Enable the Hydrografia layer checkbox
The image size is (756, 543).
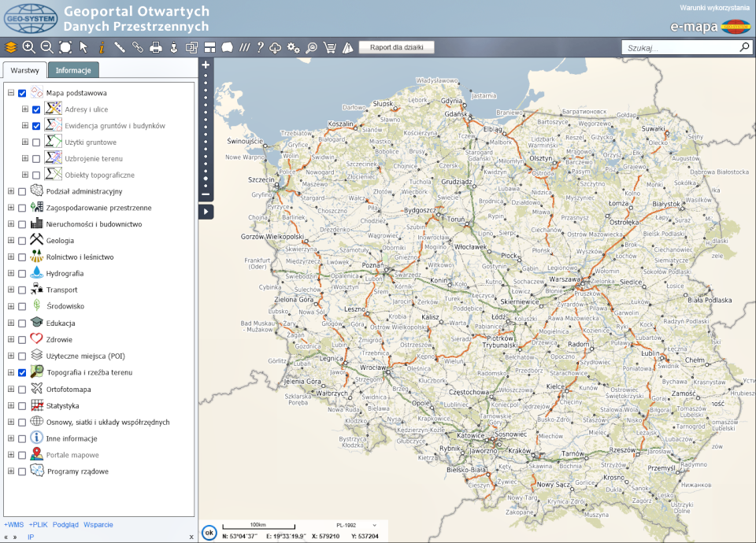(x=22, y=274)
